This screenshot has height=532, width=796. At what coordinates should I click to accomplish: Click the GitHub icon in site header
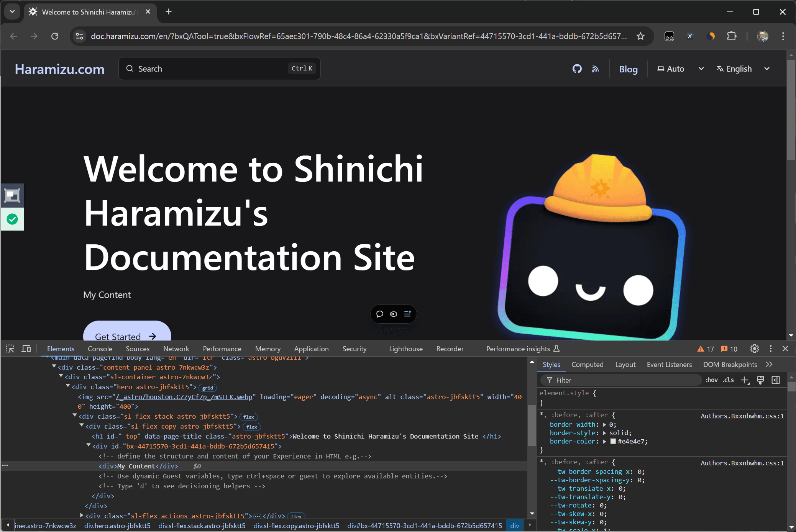pos(577,69)
